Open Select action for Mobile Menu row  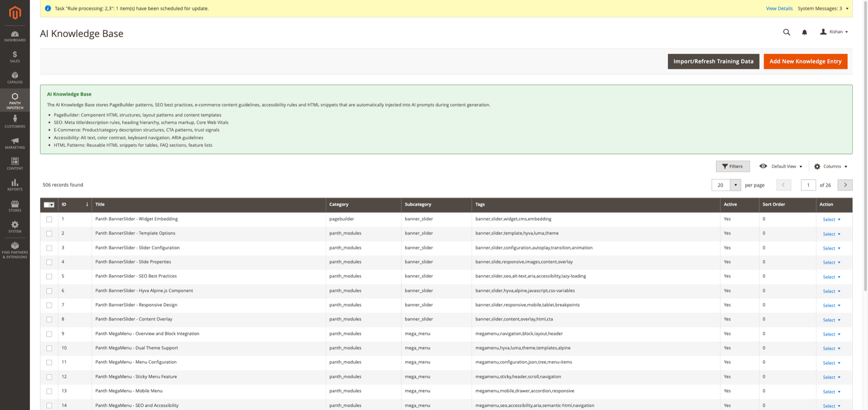click(x=831, y=392)
